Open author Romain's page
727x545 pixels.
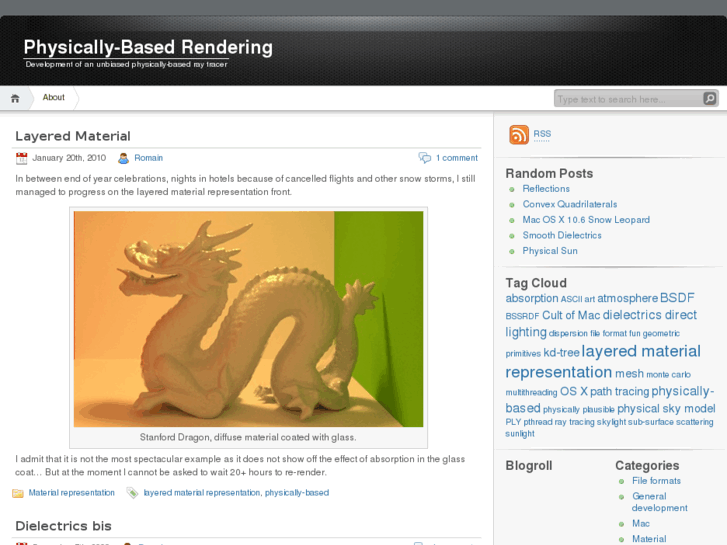(x=148, y=158)
